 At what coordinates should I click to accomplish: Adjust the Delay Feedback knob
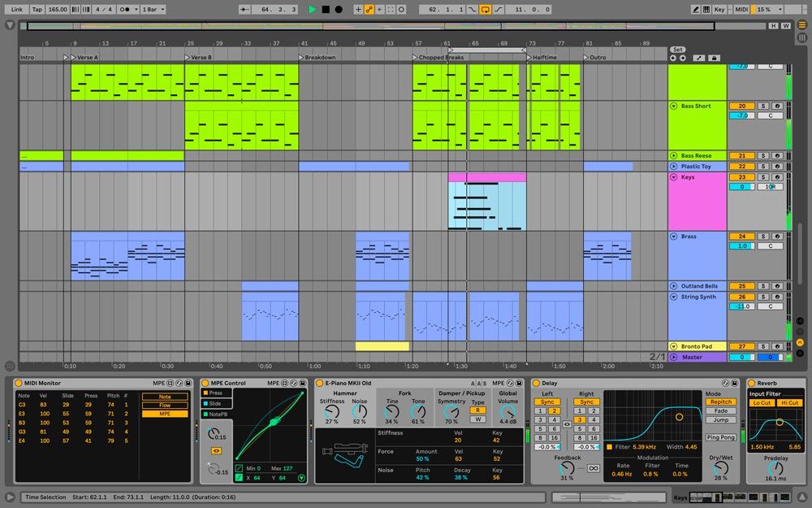click(567, 468)
